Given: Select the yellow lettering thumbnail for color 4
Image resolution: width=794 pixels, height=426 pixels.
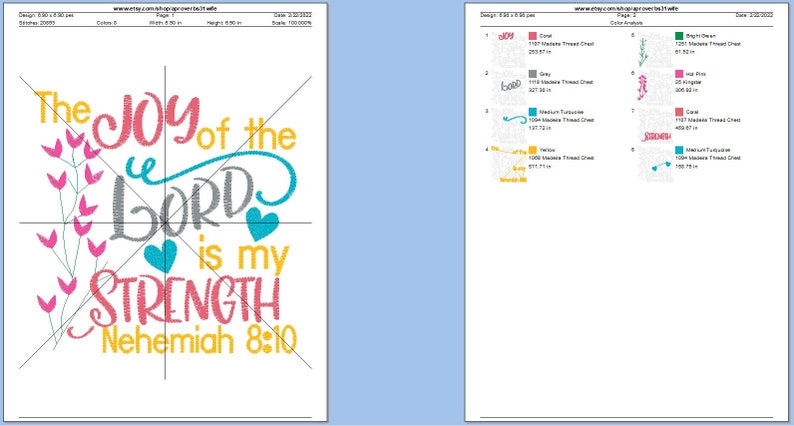Looking at the screenshot, I should [509, 164].
